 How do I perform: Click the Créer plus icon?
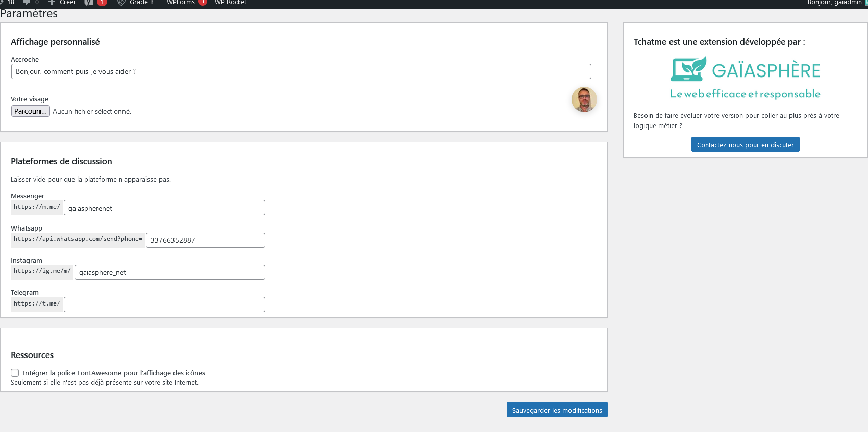(x=52, y=3)
